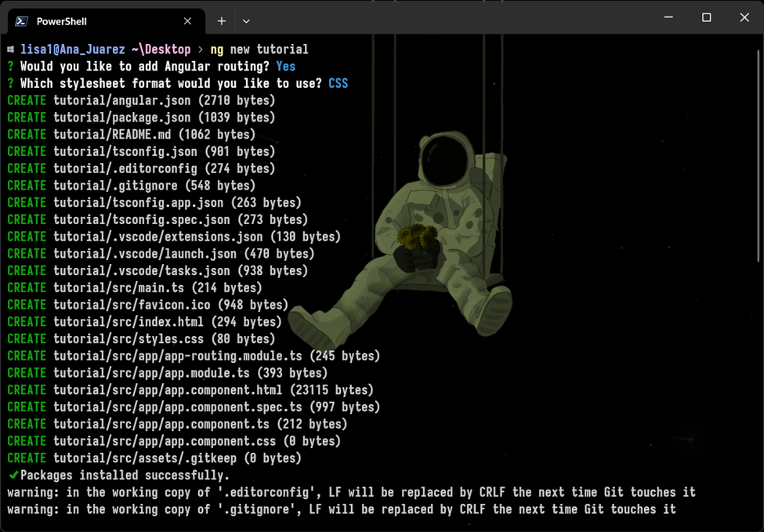Click the '.gitignore' CRLF warning line
This screenshot has width=764, height=532.
342,509
